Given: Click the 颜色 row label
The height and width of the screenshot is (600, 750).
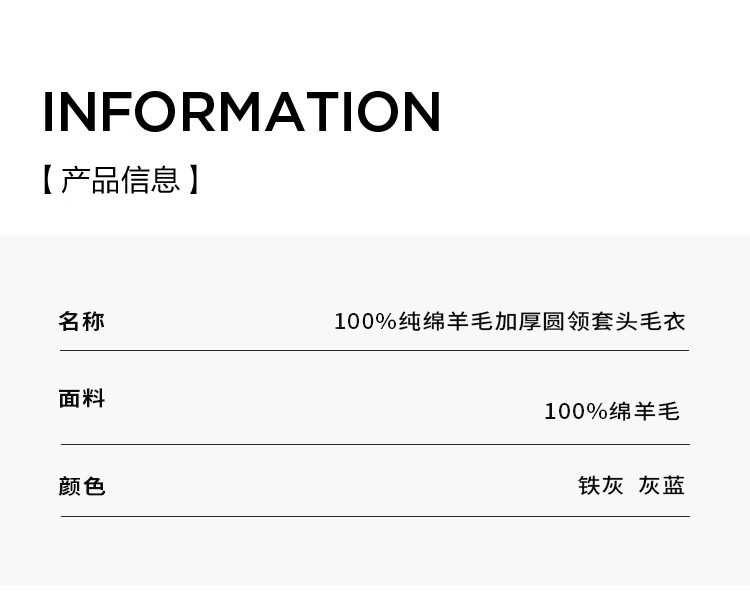Looking at the screenshot, I should coord(81,487).
